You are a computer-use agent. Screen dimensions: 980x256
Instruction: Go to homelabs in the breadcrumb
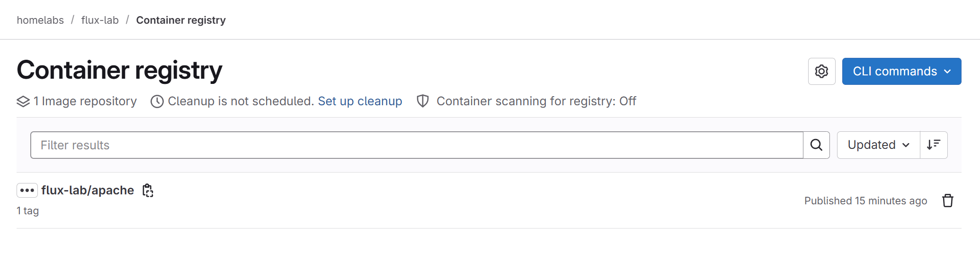40,20
